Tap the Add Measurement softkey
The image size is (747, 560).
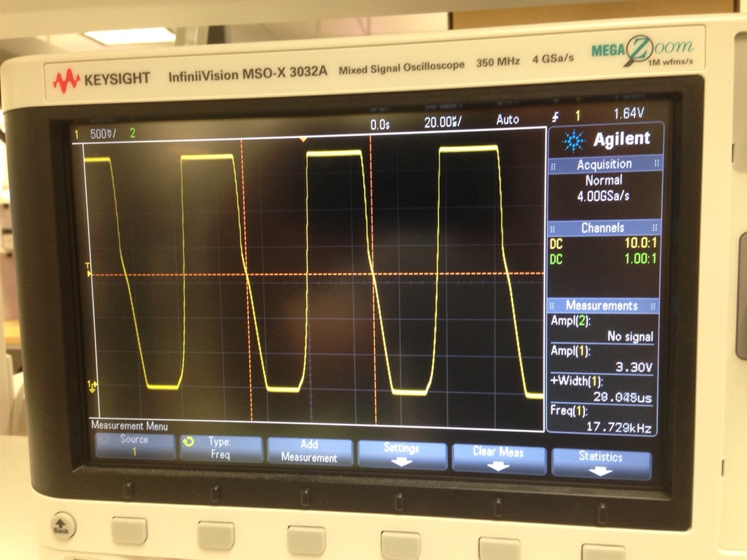pos(310,451)
